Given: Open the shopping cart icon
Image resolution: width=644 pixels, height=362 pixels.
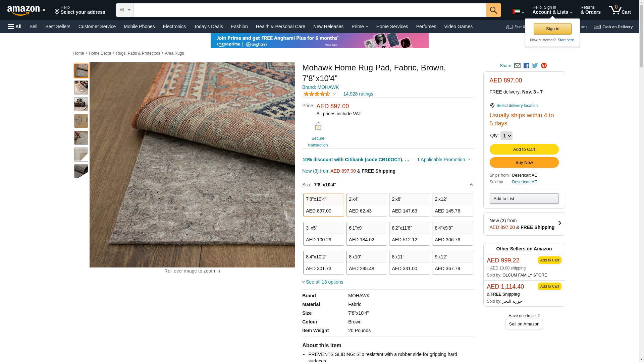Looking at the screenshot, I should [619, 10].
